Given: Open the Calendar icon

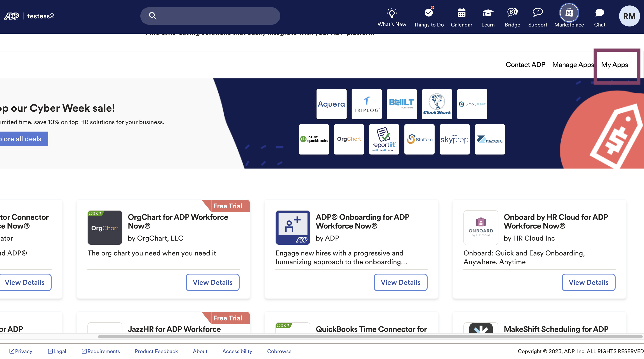Looking at the screenshot, I should [461, 13].
